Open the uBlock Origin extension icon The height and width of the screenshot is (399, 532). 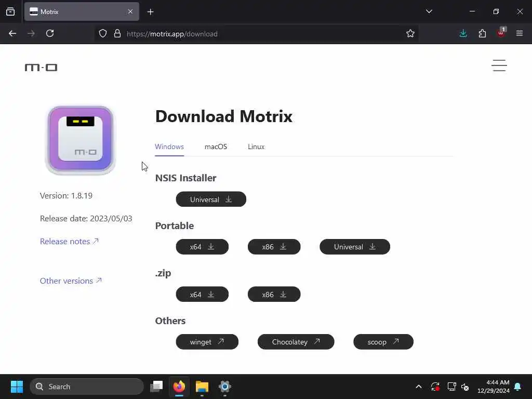(501, 33)
